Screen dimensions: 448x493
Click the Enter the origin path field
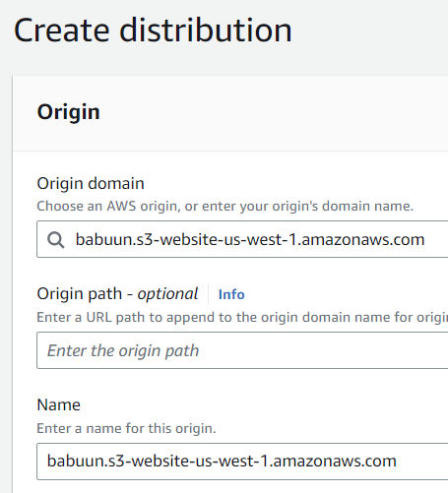coord(242,350)
